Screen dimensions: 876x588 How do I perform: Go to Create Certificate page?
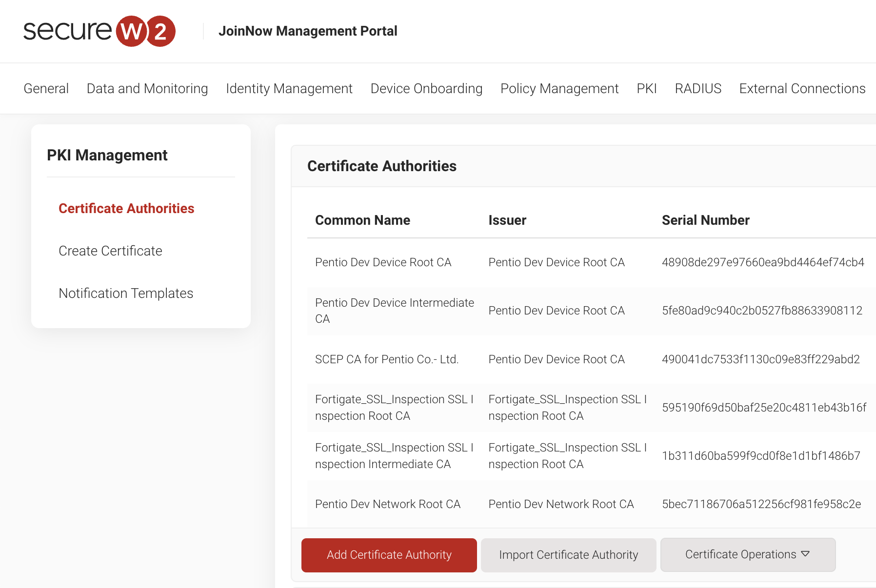tap(110, 251)
